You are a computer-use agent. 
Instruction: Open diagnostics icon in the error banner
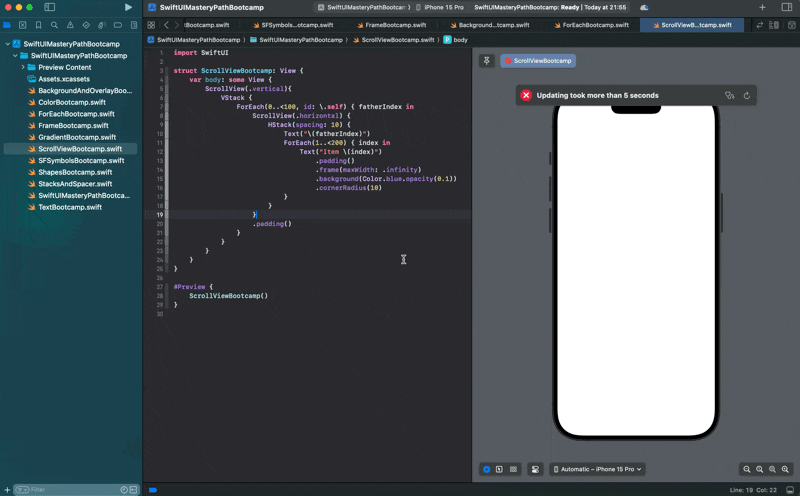[730, 96]
